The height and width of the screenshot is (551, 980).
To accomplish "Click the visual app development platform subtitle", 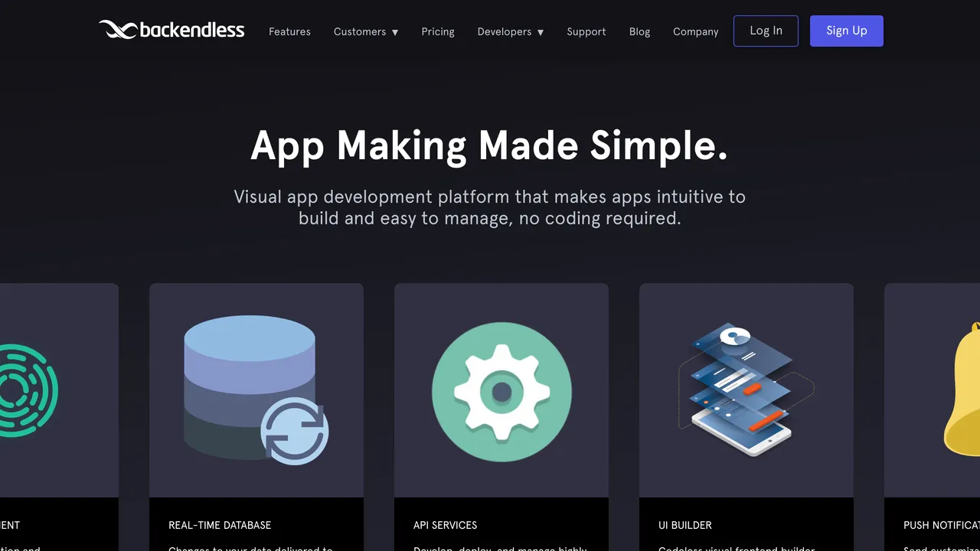I will pyautogui.click(x=489, y=207).
